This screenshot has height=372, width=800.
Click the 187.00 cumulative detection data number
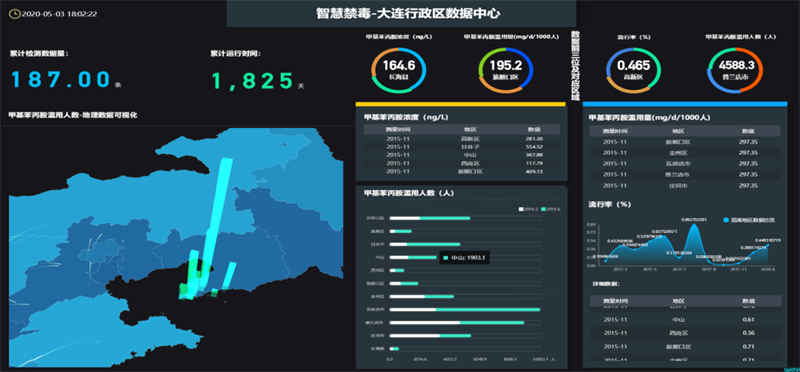[61, 80]
